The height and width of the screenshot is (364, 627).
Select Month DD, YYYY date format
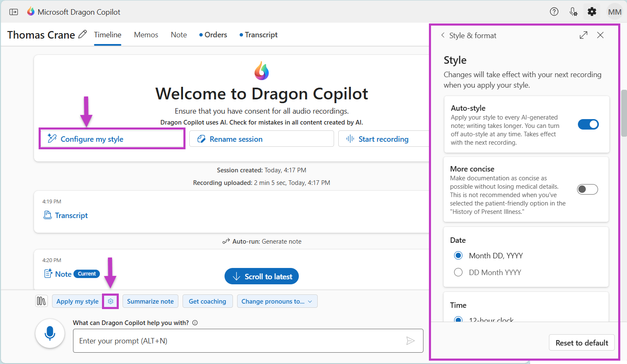point(458,255)
